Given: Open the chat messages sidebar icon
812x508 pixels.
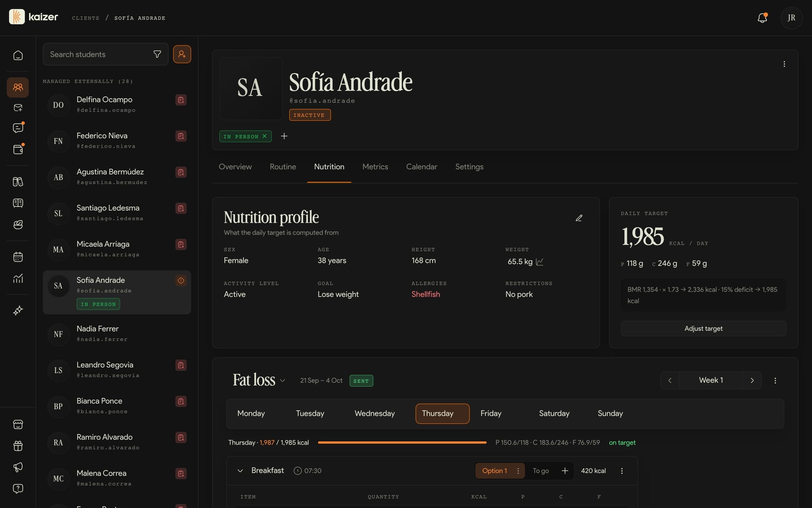Looking at the screenshot, I should 18,128.
